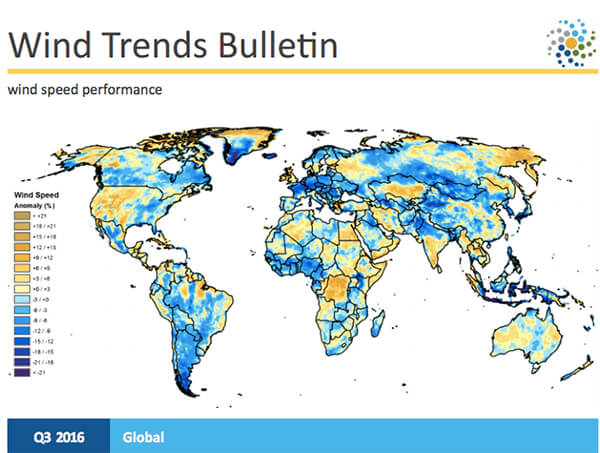This screenshot has height=453, width=600.
Task: Pick the +18 / +21 legend swatch
Action: [x=22, y=227]
